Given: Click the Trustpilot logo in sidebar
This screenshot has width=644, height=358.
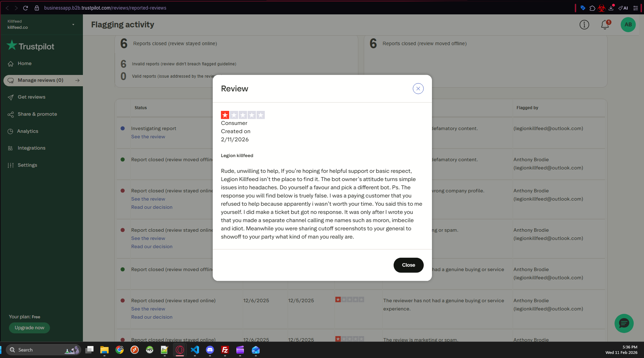Looking at the screenshot, I should [30, 46].
